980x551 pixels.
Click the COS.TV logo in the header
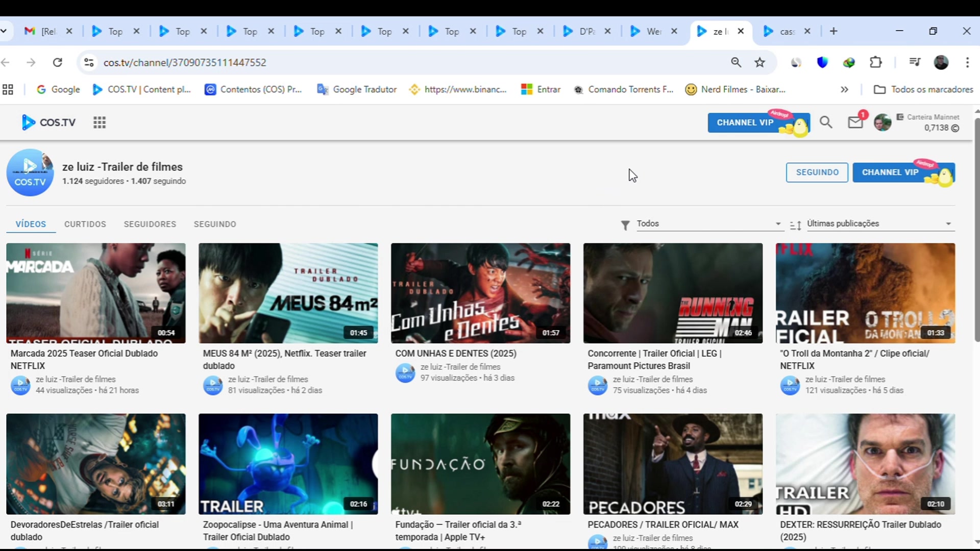pyautogui.click(x=48, y=122)
